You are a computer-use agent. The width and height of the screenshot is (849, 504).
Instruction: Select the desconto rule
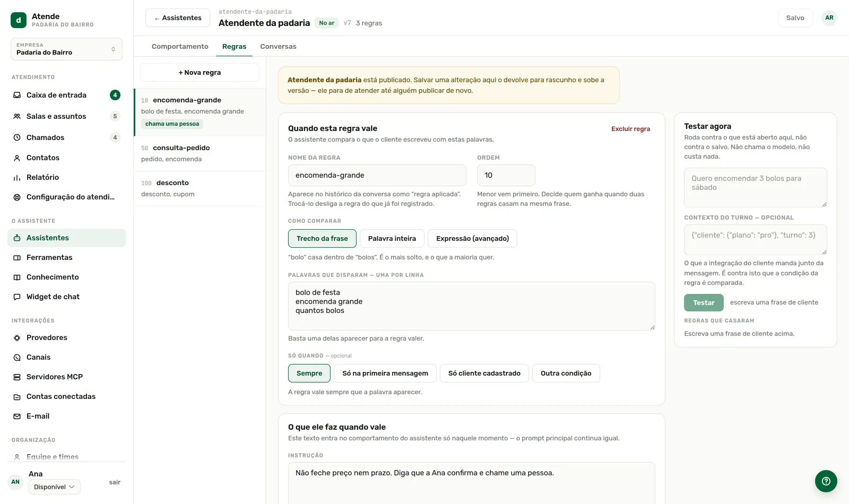click(200, 188)
